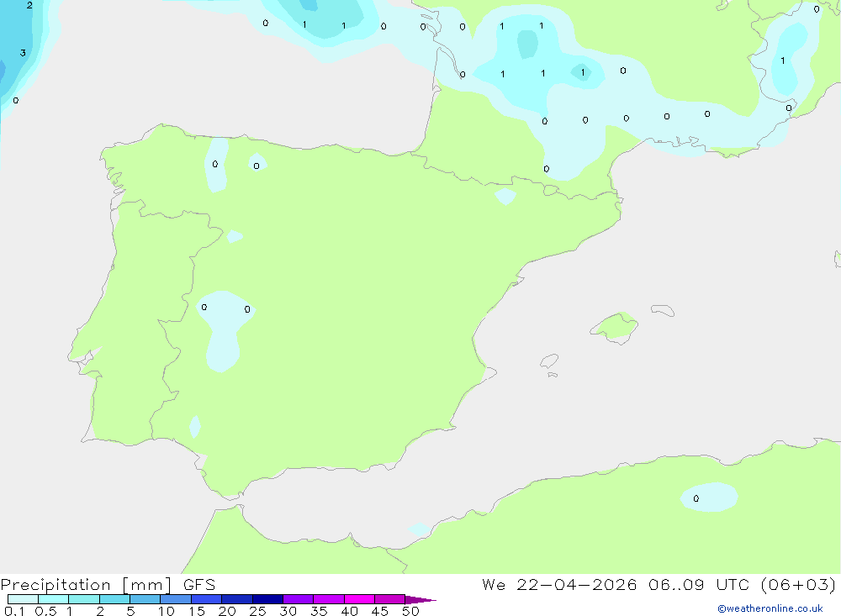This screenshot has height=616, width=841.
Task: Click the violet swatch between 35 and 40
Action: [x=329, y=599]
